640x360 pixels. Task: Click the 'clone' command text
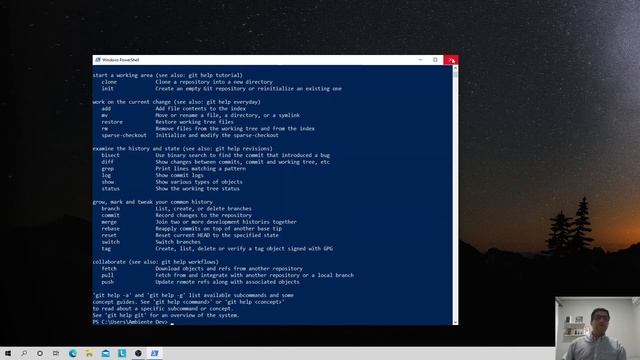(x=109, y=82)
